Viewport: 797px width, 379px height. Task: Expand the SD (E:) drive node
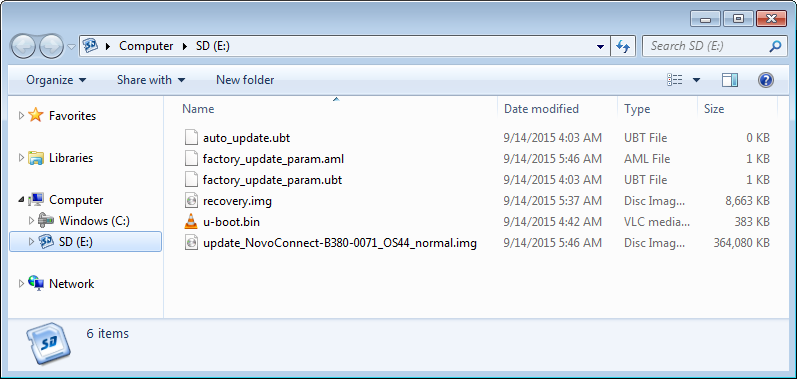[x=32, y=242]
